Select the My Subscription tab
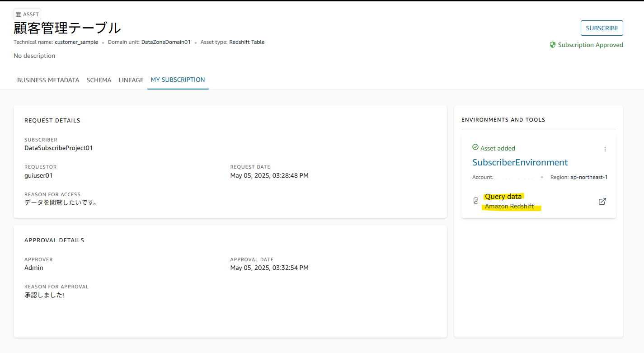This screenshot has height=353, width=644. 178,80
